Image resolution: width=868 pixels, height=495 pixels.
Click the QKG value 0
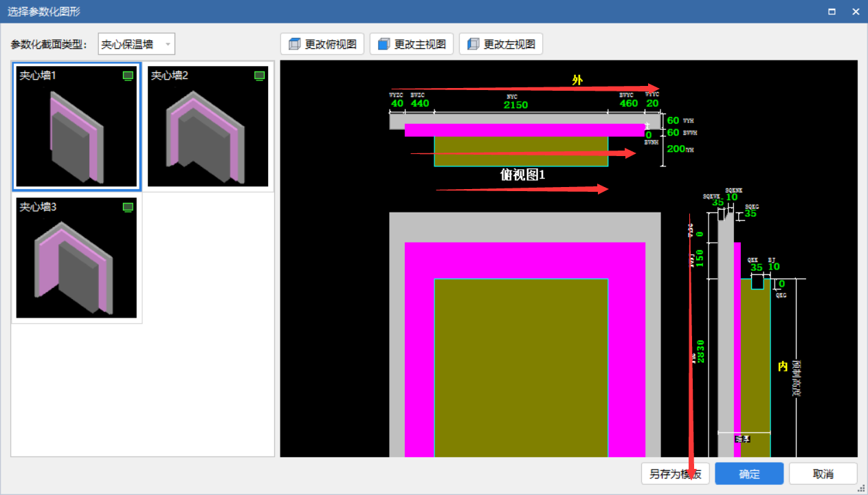point(781,284)
